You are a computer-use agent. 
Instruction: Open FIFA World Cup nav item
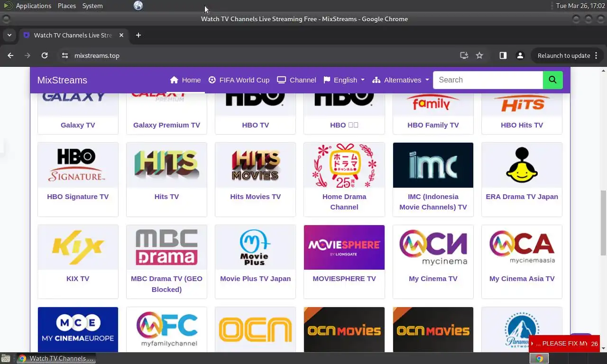239,80
